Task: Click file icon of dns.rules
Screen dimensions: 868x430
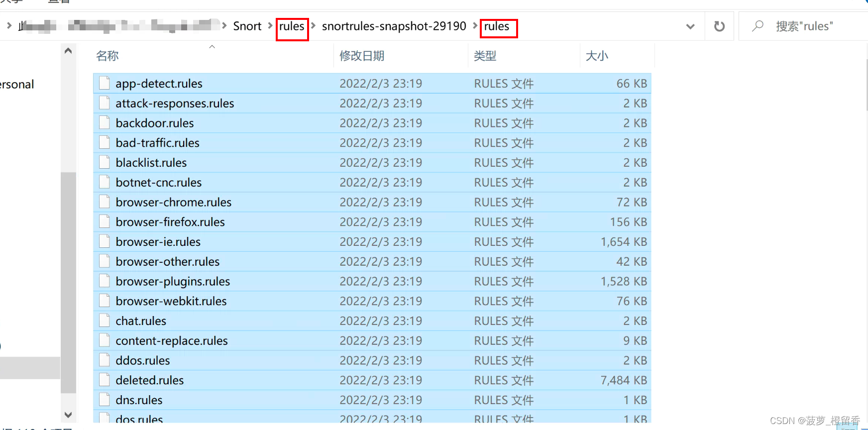Action: (104, 400)
